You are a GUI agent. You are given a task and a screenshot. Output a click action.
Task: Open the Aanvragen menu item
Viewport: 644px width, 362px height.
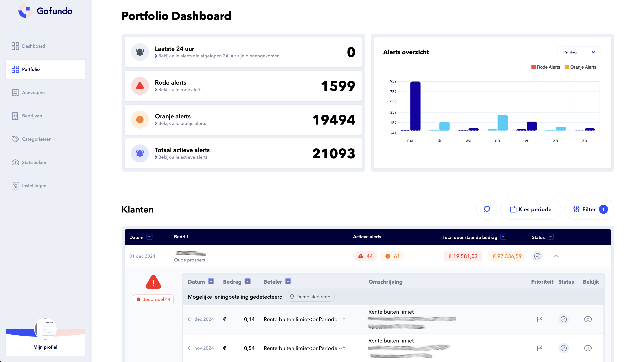coord(33,92)
